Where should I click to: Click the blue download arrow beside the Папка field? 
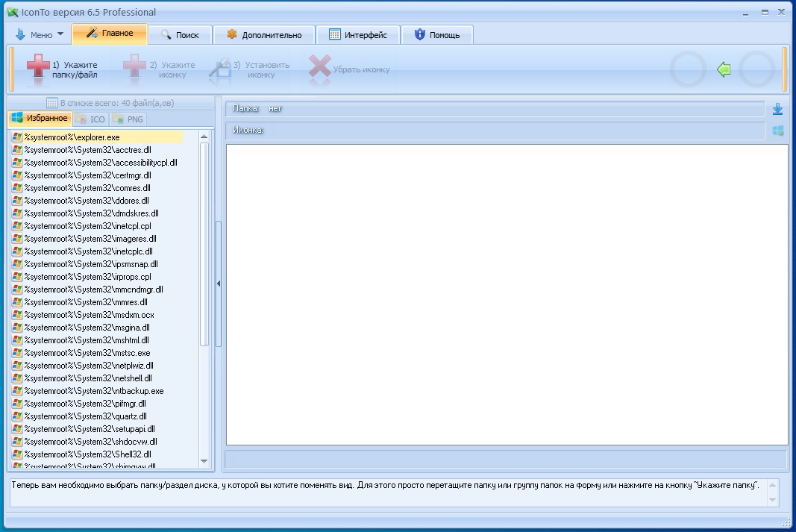(777, 109)
